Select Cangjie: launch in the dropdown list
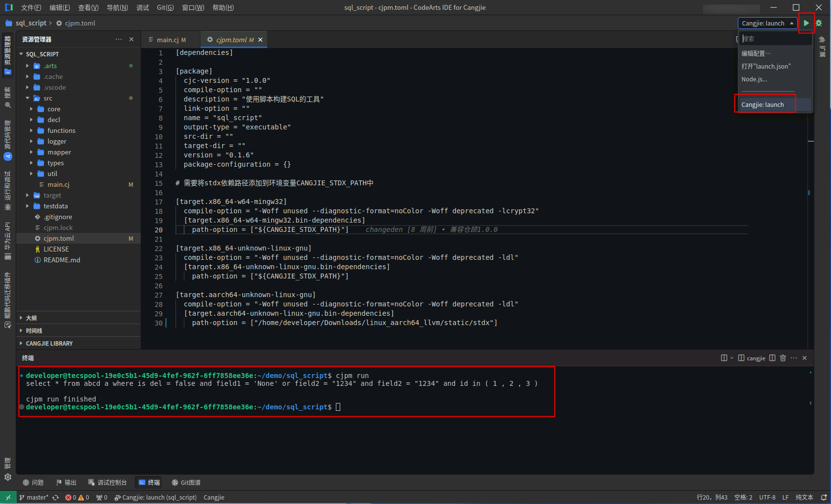The image size is (831, 504). pyautogui.click(x=762, y=104)
